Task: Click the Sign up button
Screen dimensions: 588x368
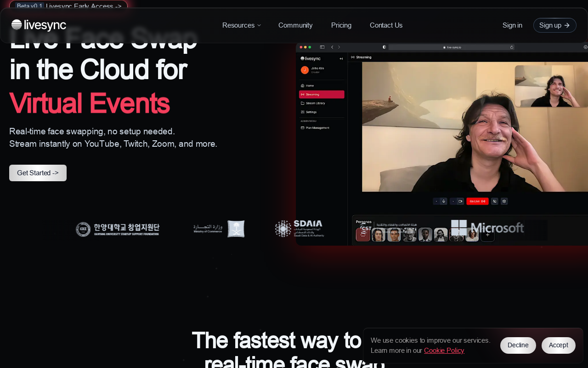Action: click(x=555, y=25)
